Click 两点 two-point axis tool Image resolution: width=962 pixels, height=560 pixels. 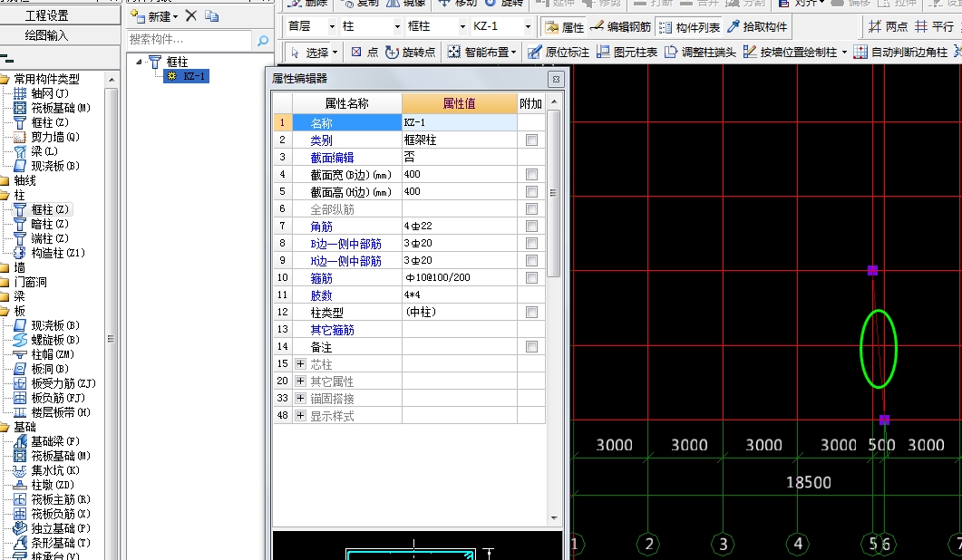(x=888, y=27)
